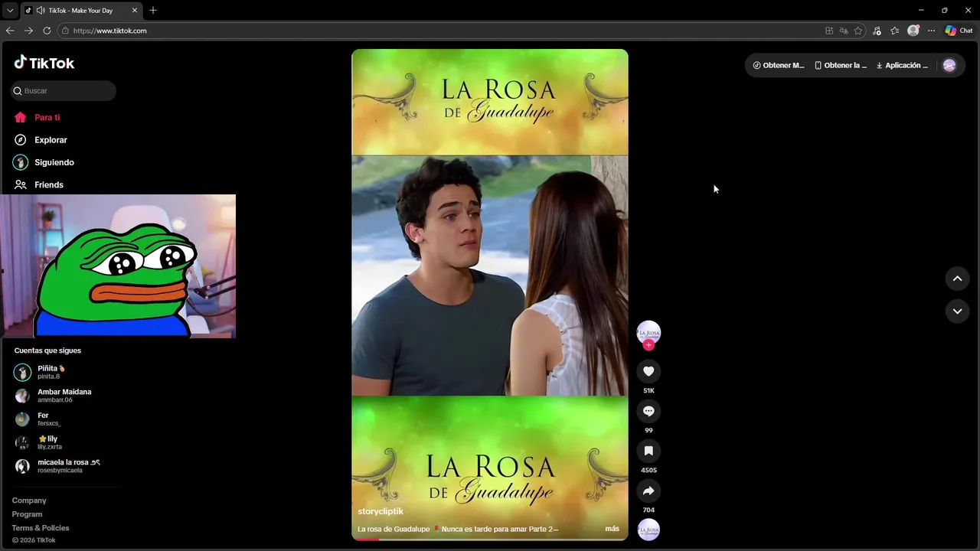This screenshot has height=551, width=980.
Task: Open the sound disc thumbnail
Action: pos(648,530)
